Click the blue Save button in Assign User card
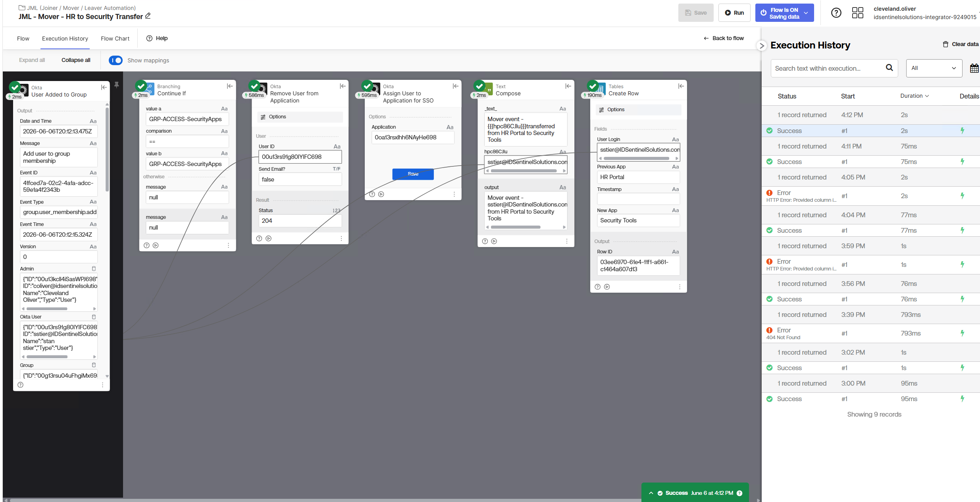The height and width of the screenshot is (502, 980). (x=413, y=174)
